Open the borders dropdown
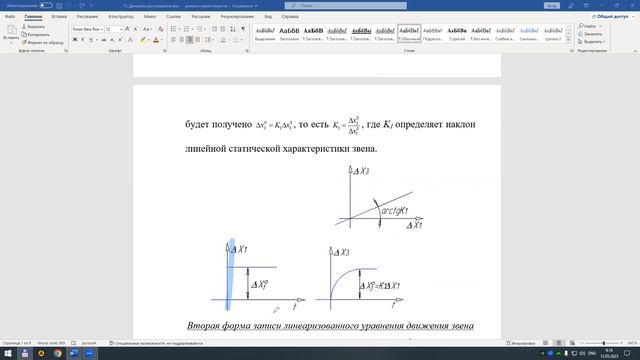Viewport: 640px width, 360px height. (242, 40)
